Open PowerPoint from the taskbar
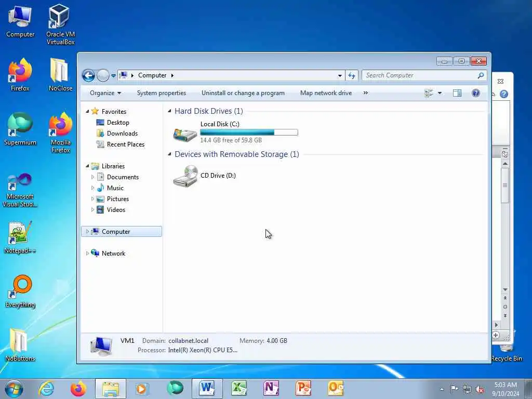 click(x=303, y=389)
